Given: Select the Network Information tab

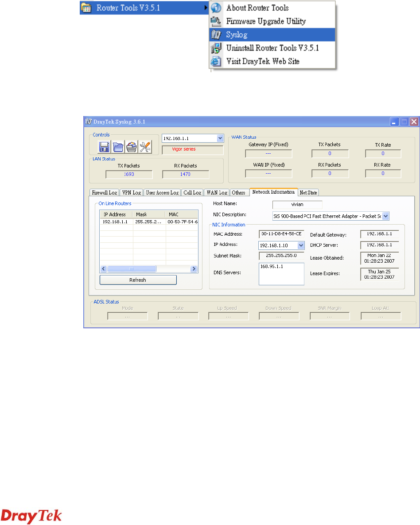Looking at the screenshot, I should [274, 192].
